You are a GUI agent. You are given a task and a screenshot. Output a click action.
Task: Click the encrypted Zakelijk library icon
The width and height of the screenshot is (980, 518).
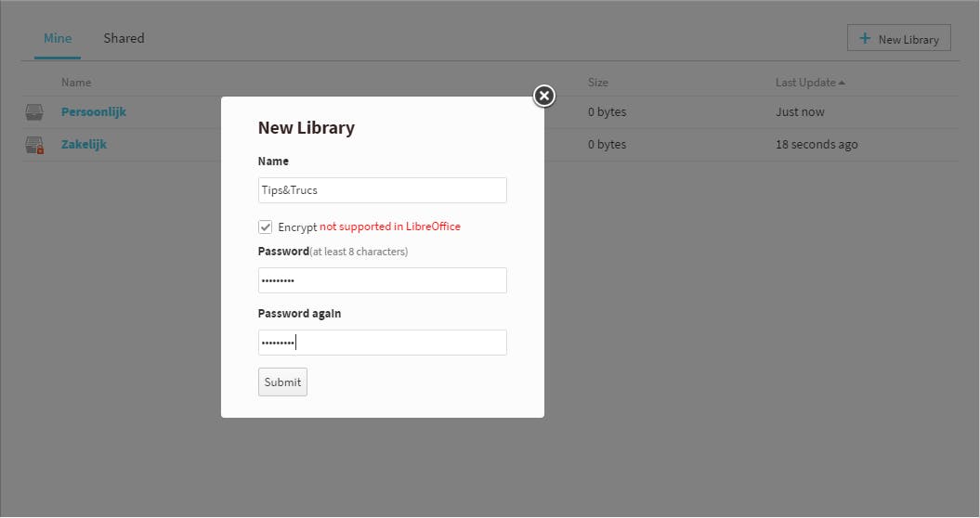click(34, 145)
